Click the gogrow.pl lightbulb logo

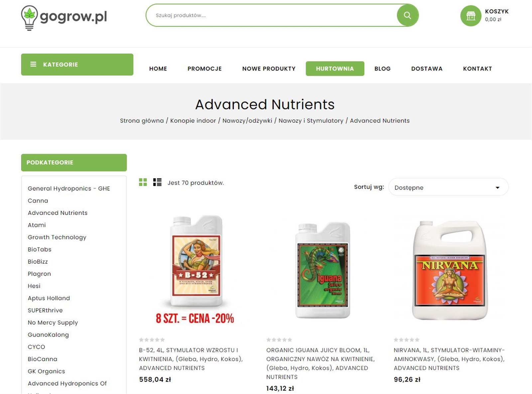(64, 18)
